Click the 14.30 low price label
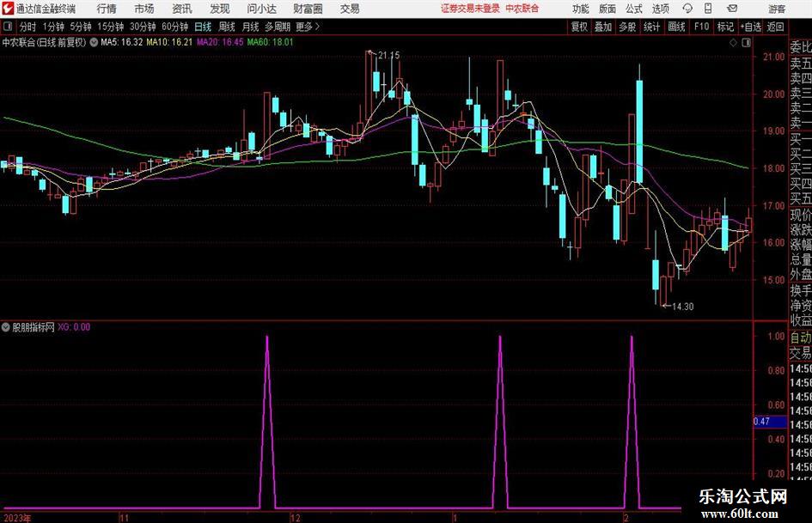 click(682, 307)
